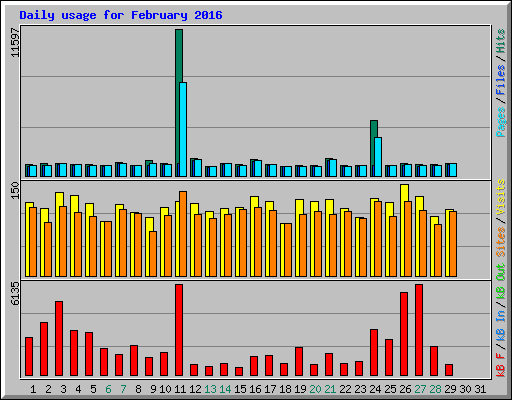Click the red kB bar for day 11

[179, 330]
